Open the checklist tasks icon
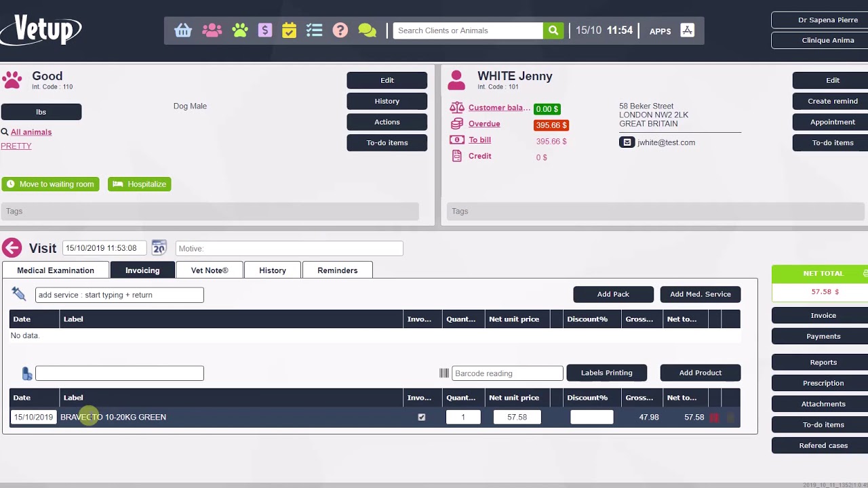Image resolution: width=868 pixels, height=488 pixels. click(x=314, y=30)
